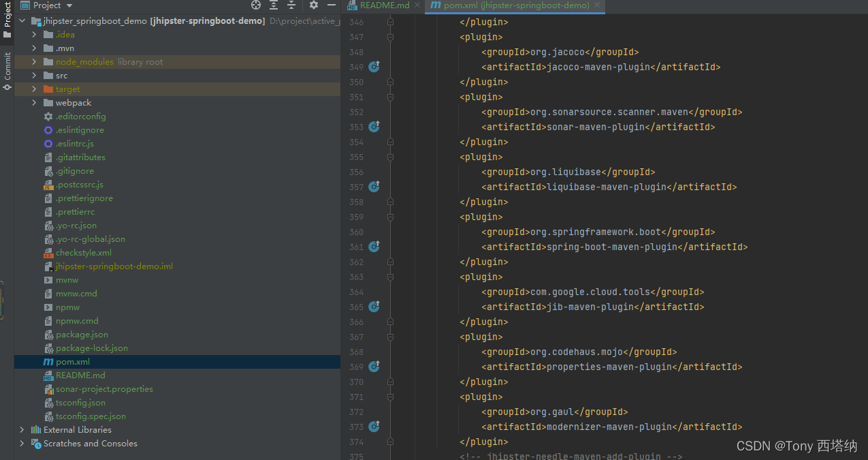
Task: Expand the .mvn folder
Action: click(35, 48)
